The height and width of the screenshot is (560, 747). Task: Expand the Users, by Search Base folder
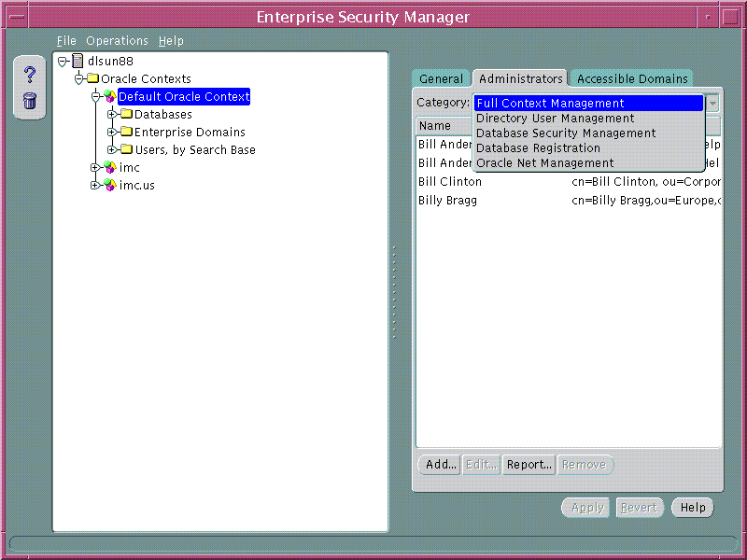pyautogui.click(x=112, y=149)
